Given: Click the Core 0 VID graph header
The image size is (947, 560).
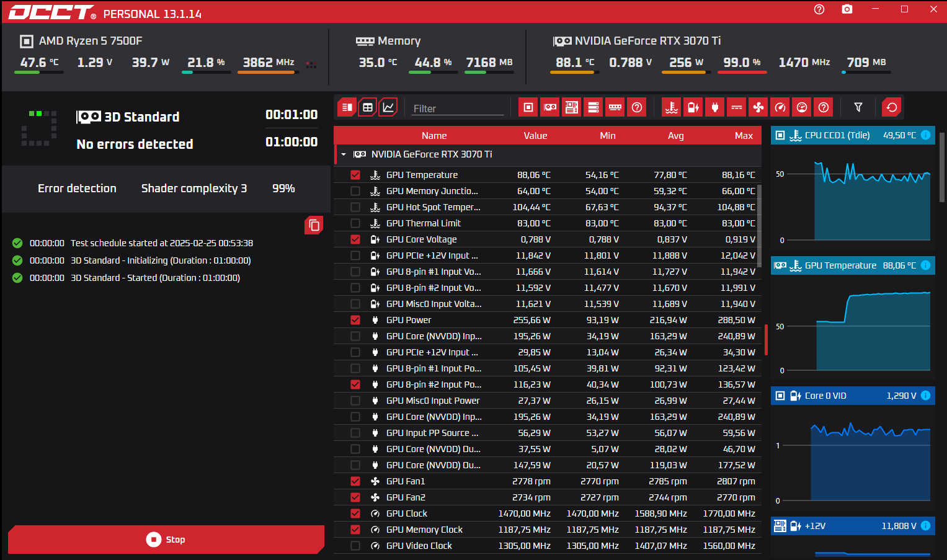Looking at the screenshot, I should (853, 396).
